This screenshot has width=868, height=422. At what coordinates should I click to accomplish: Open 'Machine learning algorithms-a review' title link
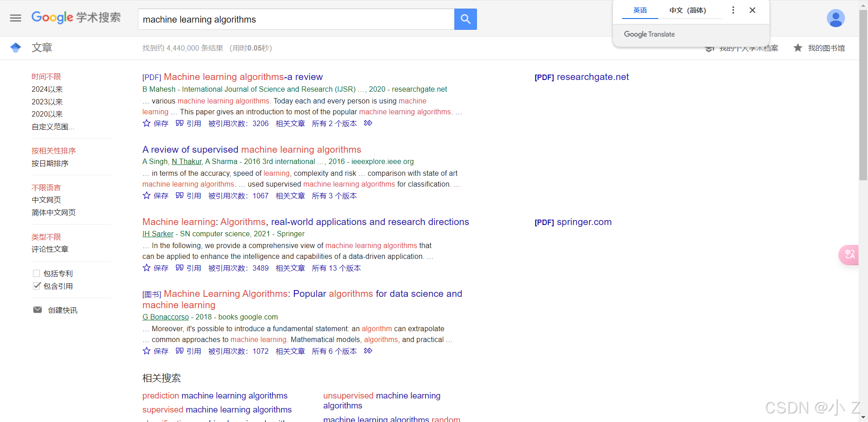click(x=243, y=77)
